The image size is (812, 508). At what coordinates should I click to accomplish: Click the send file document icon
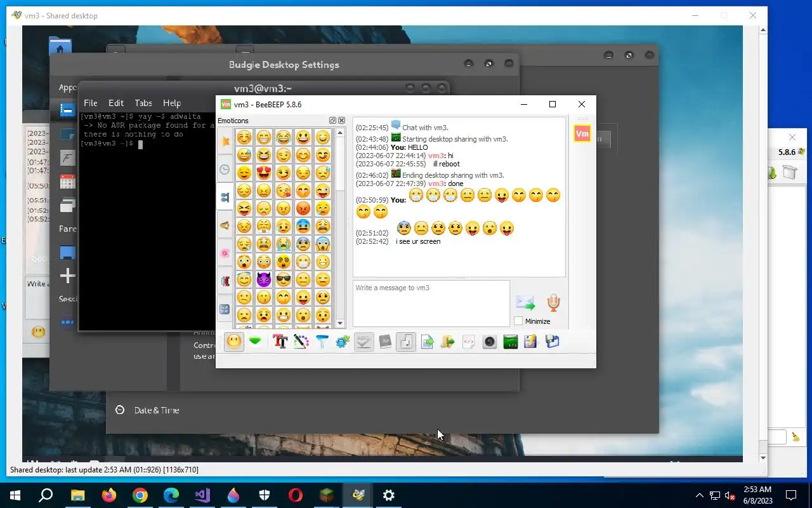pos(427,342)
